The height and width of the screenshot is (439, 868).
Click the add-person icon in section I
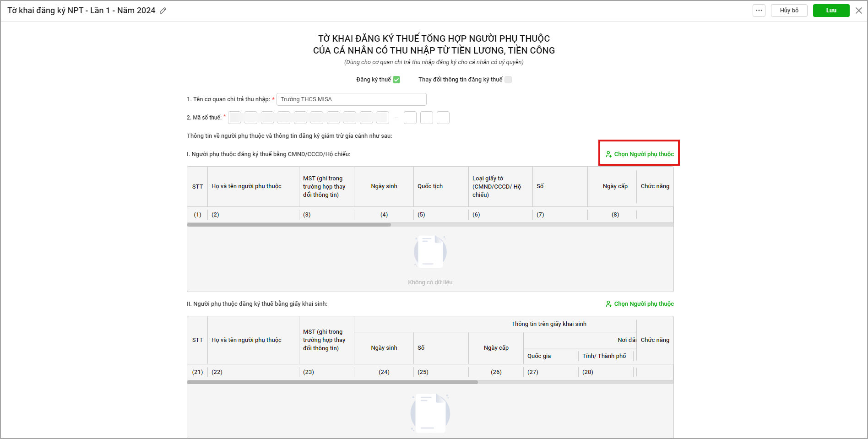click(x=608, y=154)
